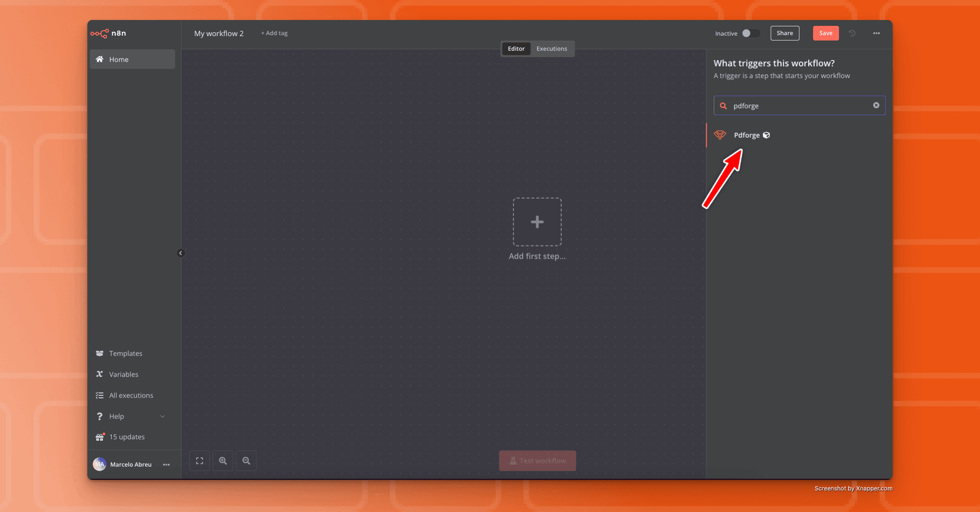The image size is (980, 512).
Task: View All executions list
Action: click(x=131, y=395)
